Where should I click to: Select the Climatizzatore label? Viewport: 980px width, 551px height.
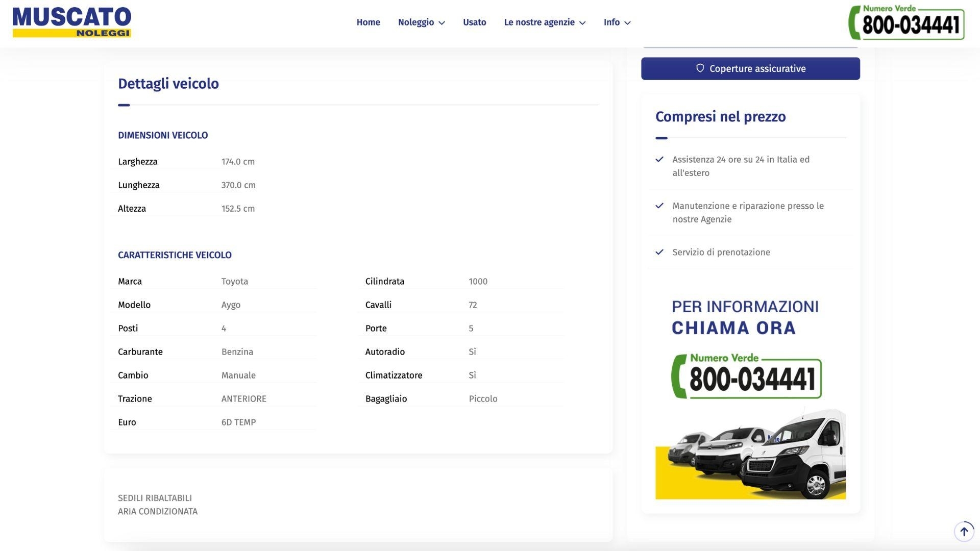[394, 375]
